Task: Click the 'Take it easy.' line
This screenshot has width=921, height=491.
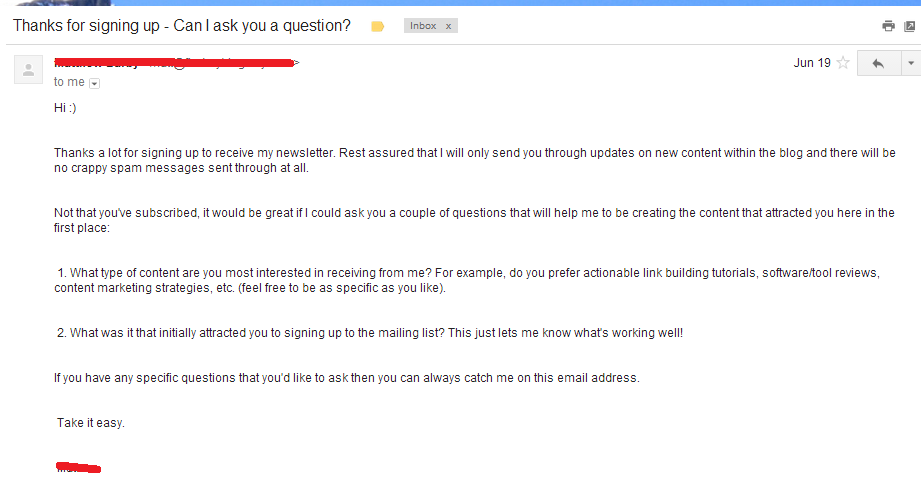Action: point(90,423)
